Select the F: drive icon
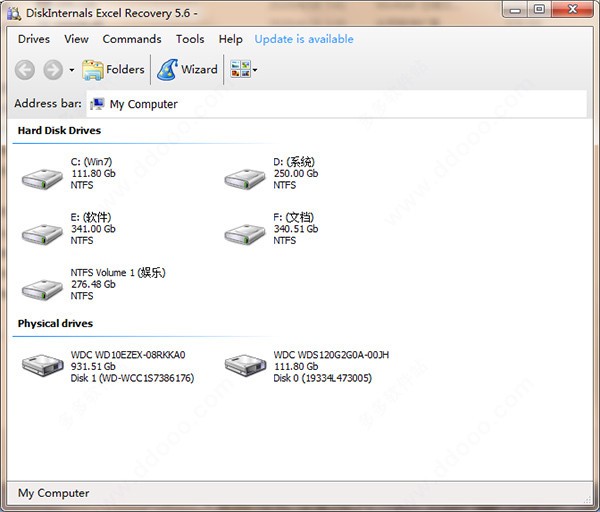Viewport: 600px width, 512px height. coord(244,232)
